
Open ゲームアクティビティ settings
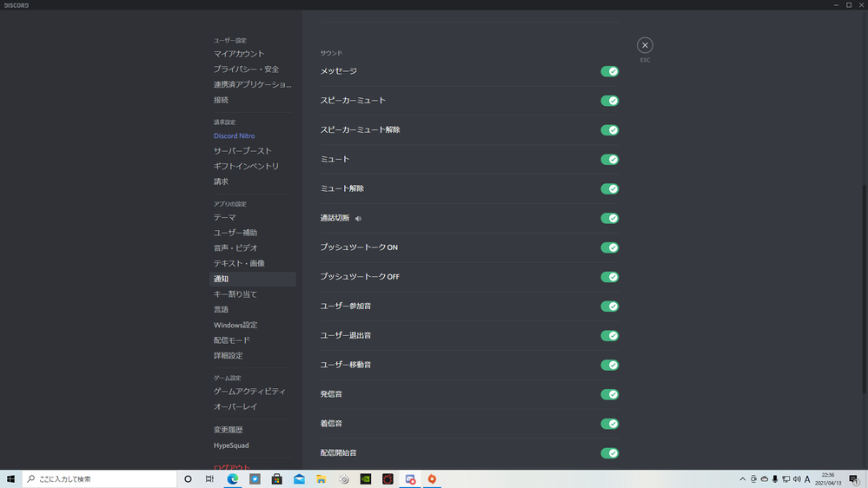(253, 391)
